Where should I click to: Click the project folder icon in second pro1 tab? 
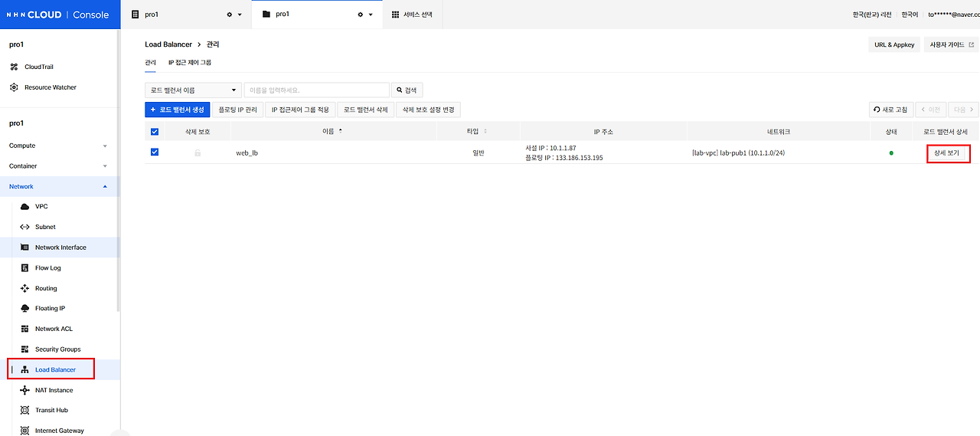click(266, 15)
